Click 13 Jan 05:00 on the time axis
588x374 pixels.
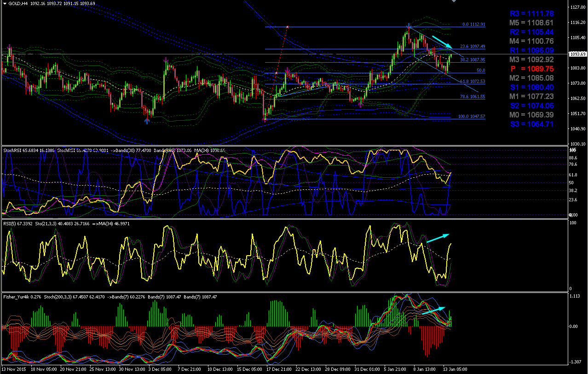pyautogui.click(x=455, y=370)
